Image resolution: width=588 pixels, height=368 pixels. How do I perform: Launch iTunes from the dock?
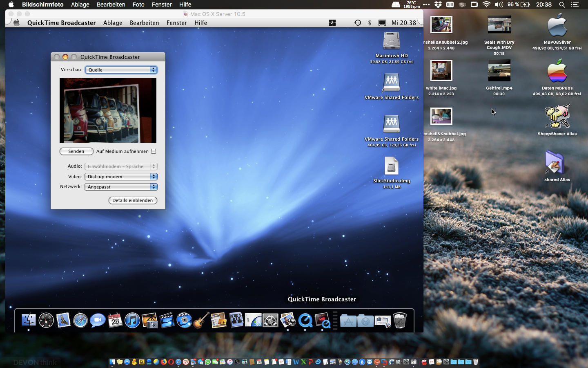pos(132,320)
